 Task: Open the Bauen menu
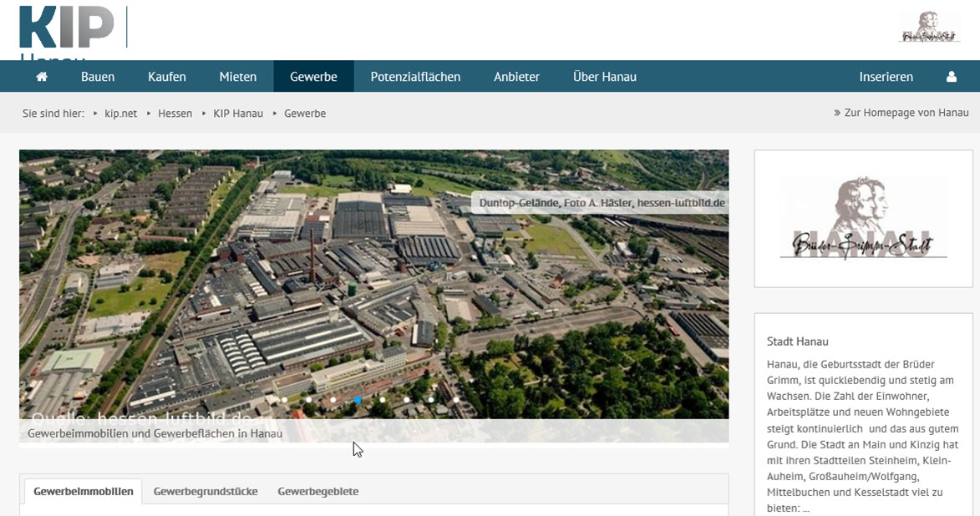tap(98, 77)
